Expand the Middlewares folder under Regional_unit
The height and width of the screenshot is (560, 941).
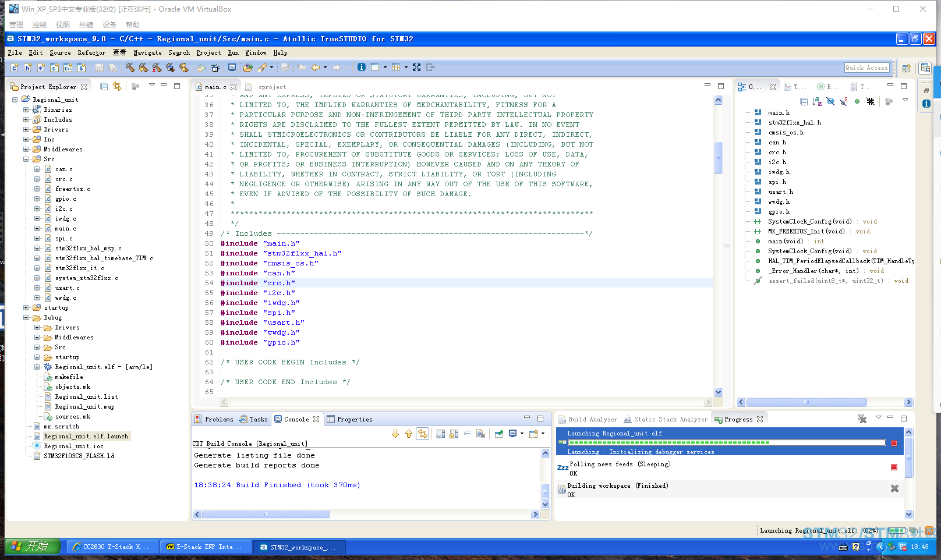26,149
